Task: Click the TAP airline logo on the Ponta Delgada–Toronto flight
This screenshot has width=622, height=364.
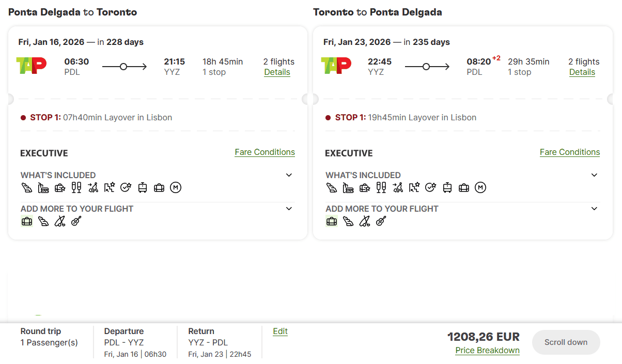Action: 32,66
